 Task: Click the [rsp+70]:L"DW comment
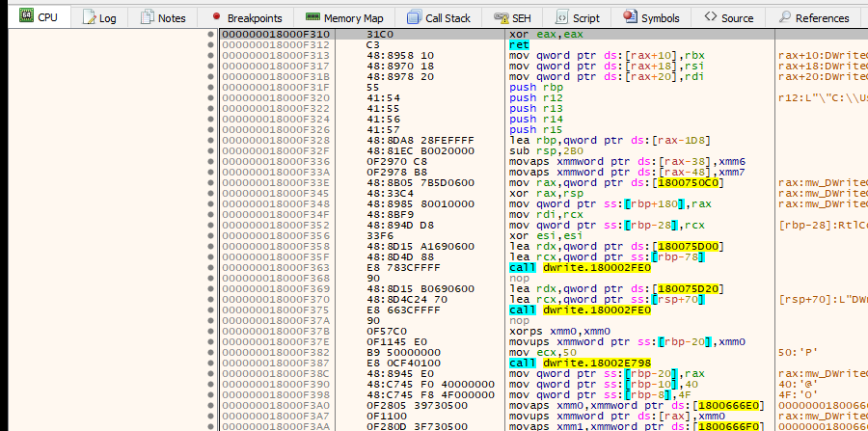tap(823, 299)
